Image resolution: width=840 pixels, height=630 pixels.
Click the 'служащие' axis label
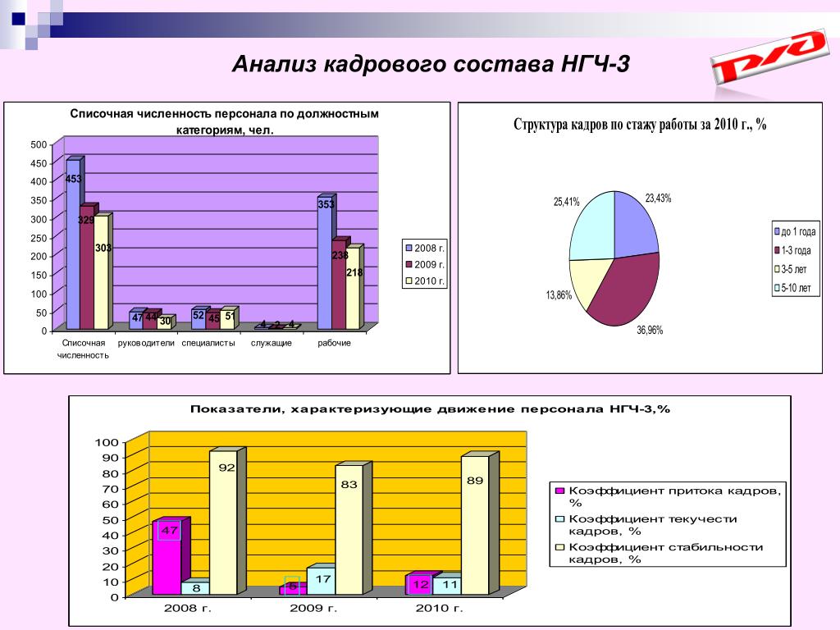[x=271, y=343]
